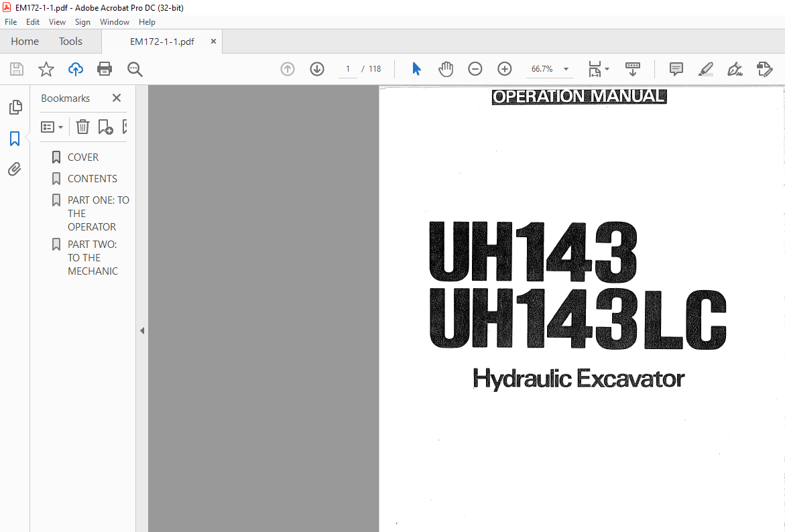Open the View menu
This screenshot has height=532, width=785.
pyautogui.click(x=57, y=22)
